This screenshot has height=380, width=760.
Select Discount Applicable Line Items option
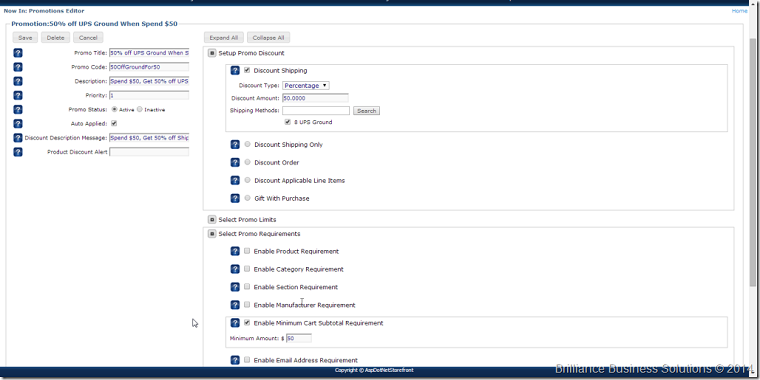pyautogui.click(x=248, y=180)
